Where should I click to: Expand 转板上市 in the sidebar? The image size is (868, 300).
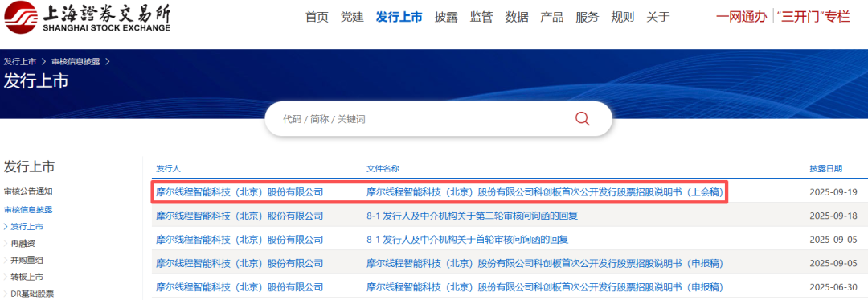(27, 277)
